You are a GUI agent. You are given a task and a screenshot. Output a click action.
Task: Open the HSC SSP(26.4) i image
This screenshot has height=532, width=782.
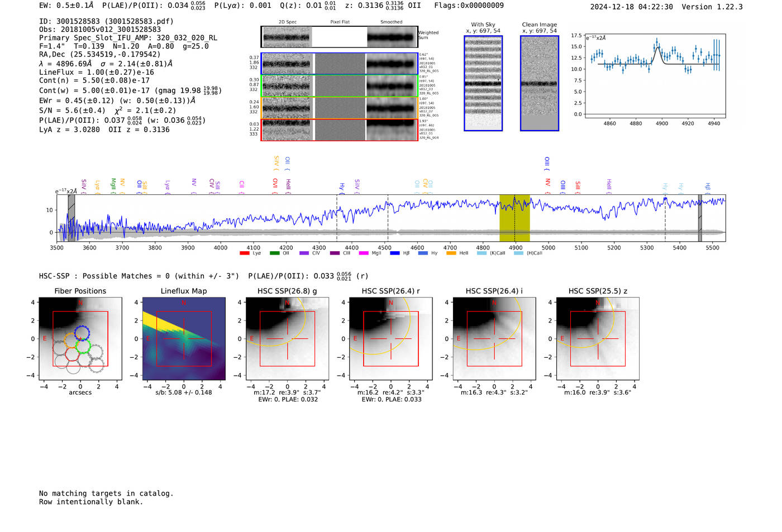[494, 339]
